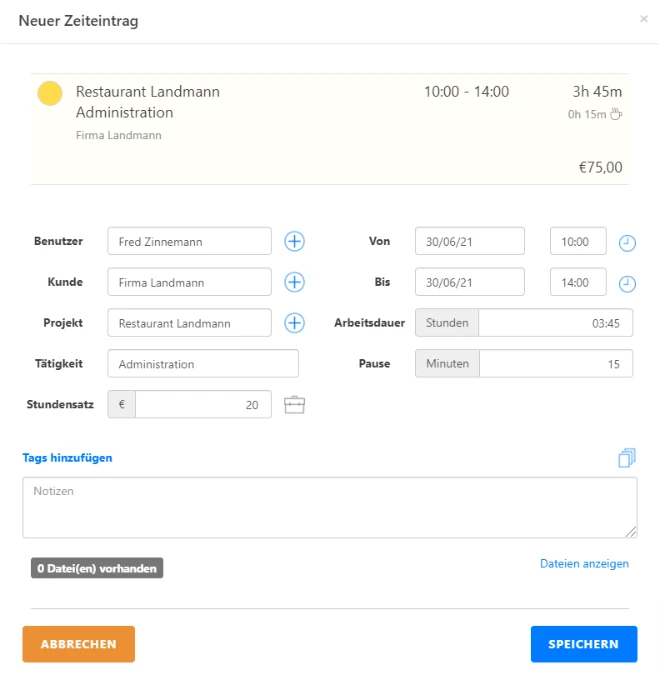Close the Neuer Zeiteintrag dialog
The height and width of the screenshot is (689, 659).
[x=644, y=19]
